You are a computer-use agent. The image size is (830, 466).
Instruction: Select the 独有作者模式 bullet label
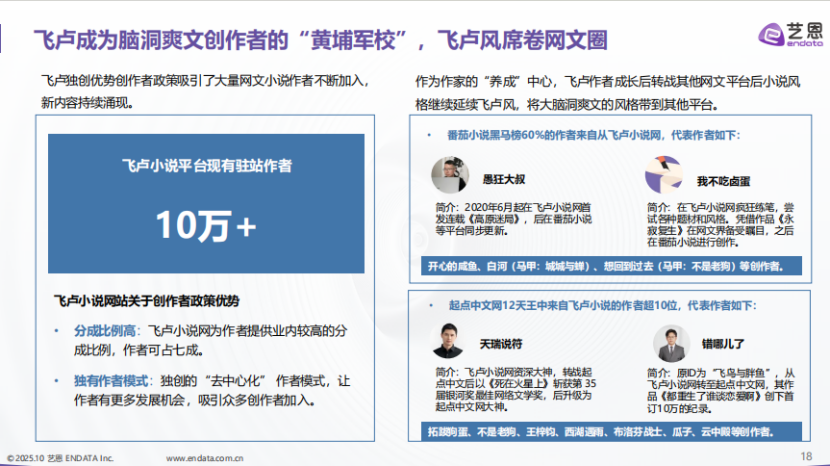coord(111,381)
